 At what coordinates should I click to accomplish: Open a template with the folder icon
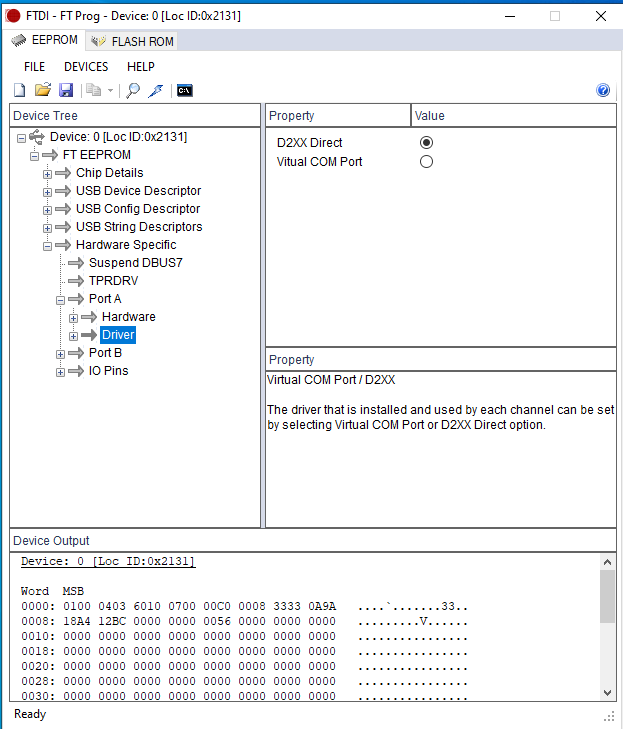tap(42, 90)
